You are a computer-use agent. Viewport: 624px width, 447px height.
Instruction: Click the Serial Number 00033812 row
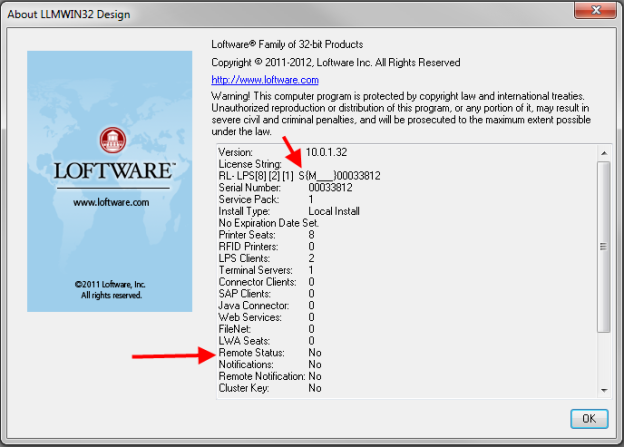click(285, 187)
